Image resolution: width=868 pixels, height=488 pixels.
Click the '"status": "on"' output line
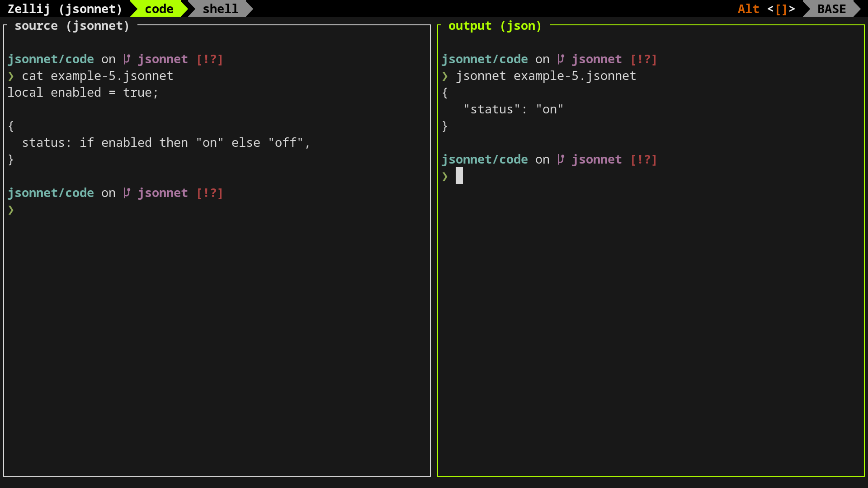click(x=514, y=109)
